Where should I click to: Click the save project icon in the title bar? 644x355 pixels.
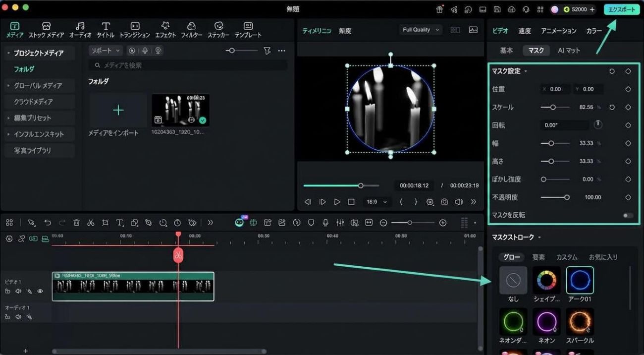click(497, 9)
